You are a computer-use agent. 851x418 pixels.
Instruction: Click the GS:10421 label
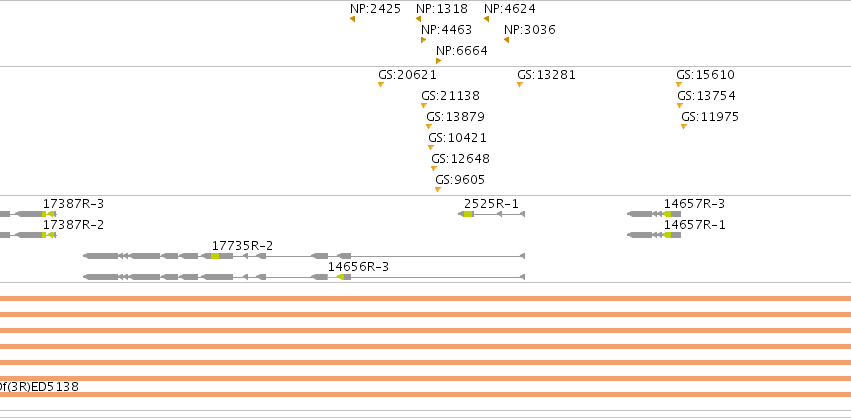click(x=458, y=137)
